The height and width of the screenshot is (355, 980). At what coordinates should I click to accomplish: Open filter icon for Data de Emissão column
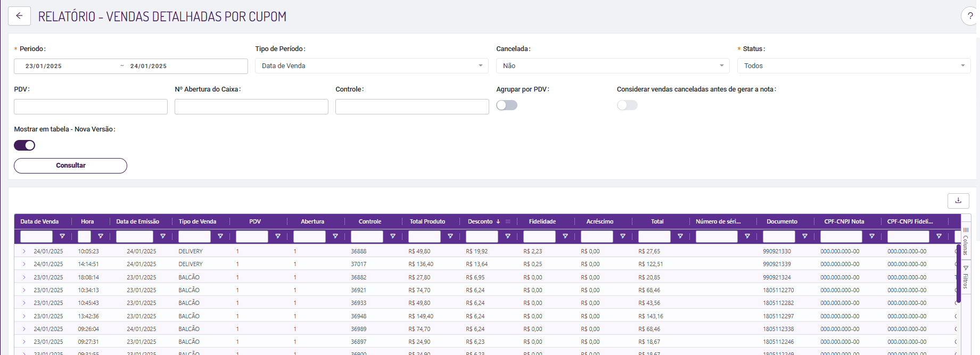pyautogui.click(x=163, y=236)
